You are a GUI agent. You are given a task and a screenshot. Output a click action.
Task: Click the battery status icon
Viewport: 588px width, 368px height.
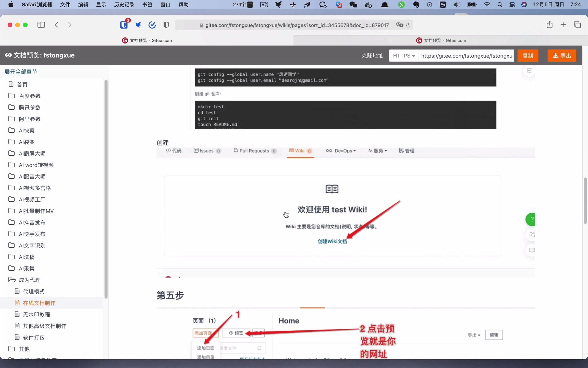472,4
